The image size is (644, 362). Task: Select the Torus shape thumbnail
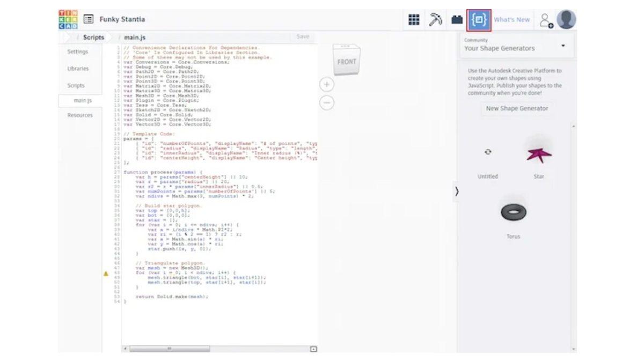[x=514, y=212]
